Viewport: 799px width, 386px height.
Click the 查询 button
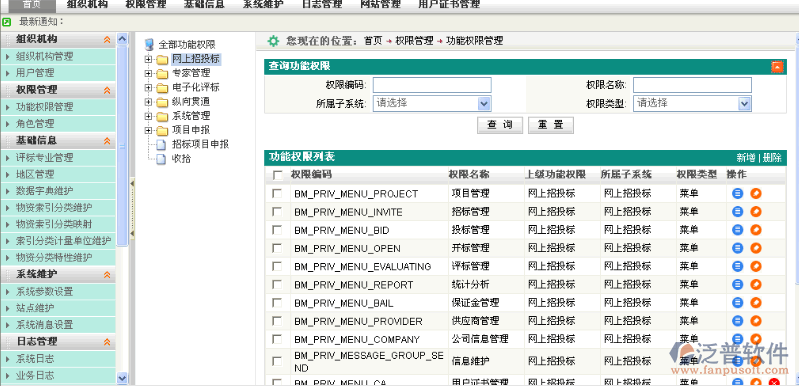(x=500, y=125)
